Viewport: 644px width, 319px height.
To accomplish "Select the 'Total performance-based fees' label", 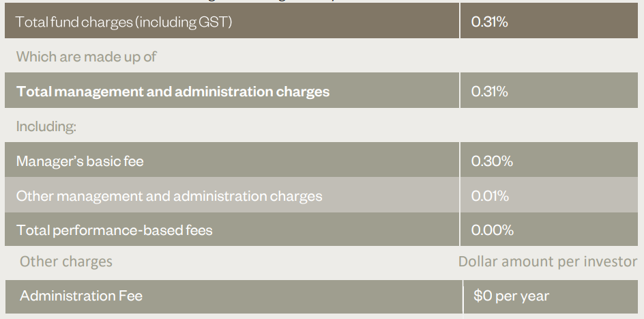I will point(115,230).
